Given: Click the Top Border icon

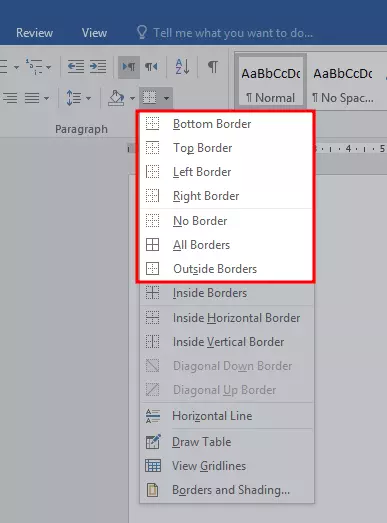Looking at the screenshot, I should (152, 147).
